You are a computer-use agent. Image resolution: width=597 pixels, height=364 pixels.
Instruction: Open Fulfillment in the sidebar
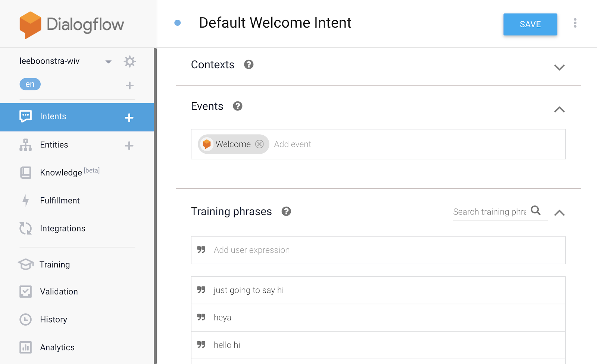click(x=60, y=201)
